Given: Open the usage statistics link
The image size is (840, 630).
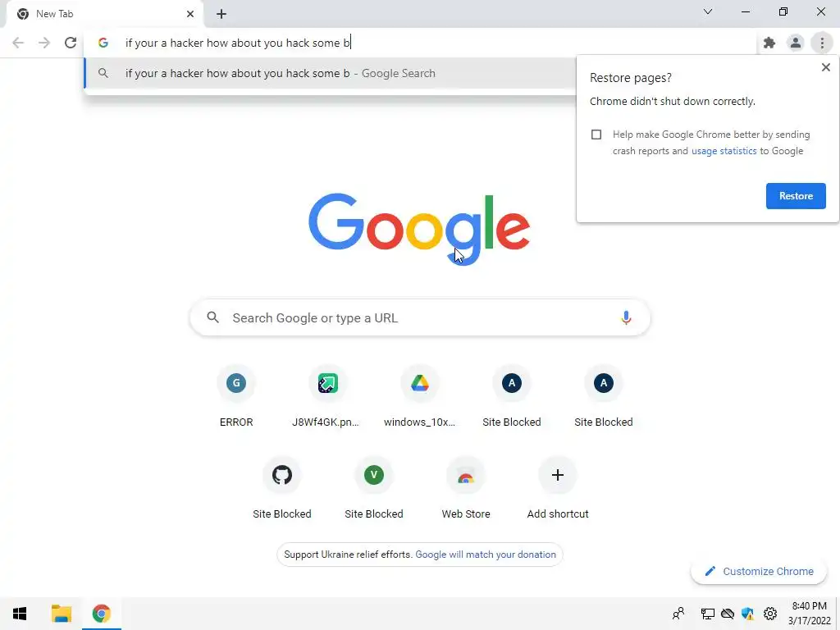Looking at the screenshot, I should tap(724, 151).
